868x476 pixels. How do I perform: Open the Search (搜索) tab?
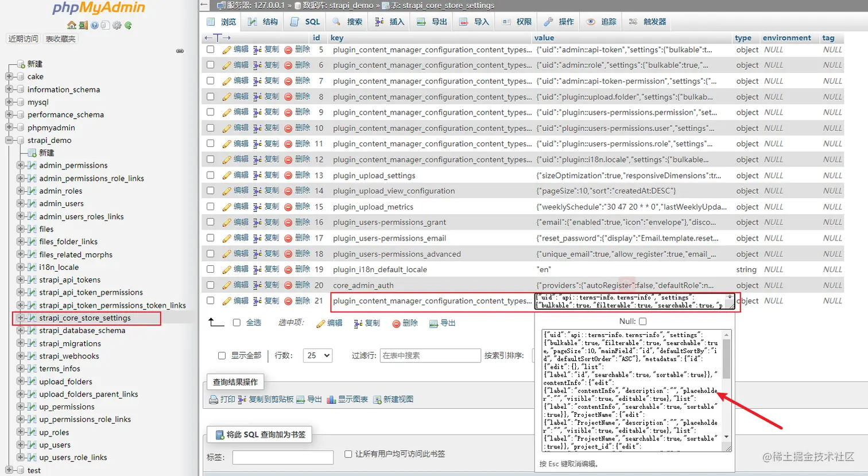[x=348, y=22]
